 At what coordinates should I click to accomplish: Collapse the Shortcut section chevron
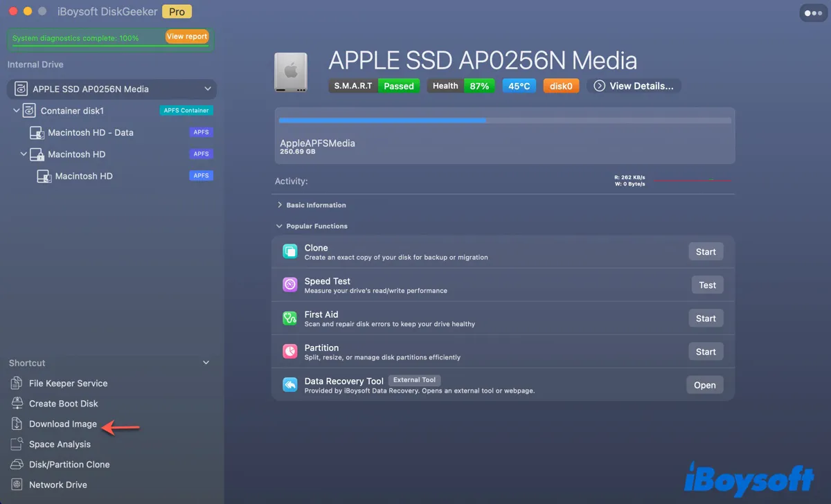coord(206,363)
